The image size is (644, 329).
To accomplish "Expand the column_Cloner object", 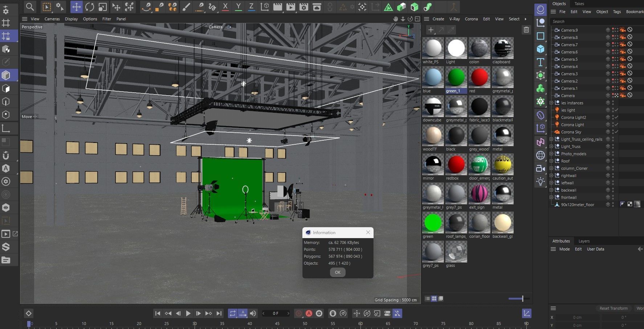I will (551, 168).
